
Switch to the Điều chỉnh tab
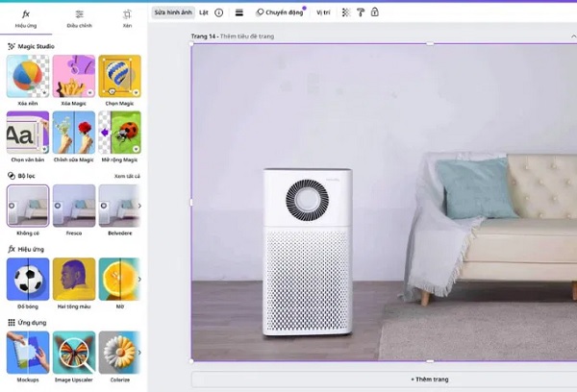click(x=79, y=16)
